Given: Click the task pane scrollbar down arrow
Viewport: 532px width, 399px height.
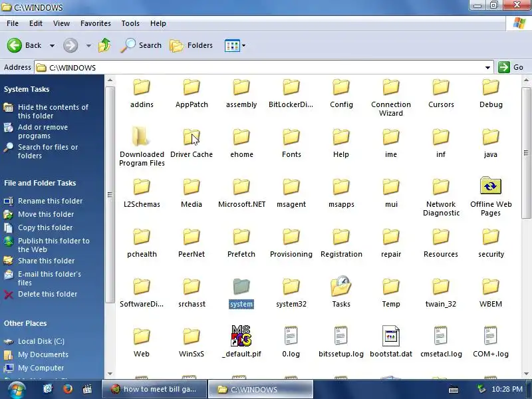Looking at the screenshot, I should (x=110, y=374).
